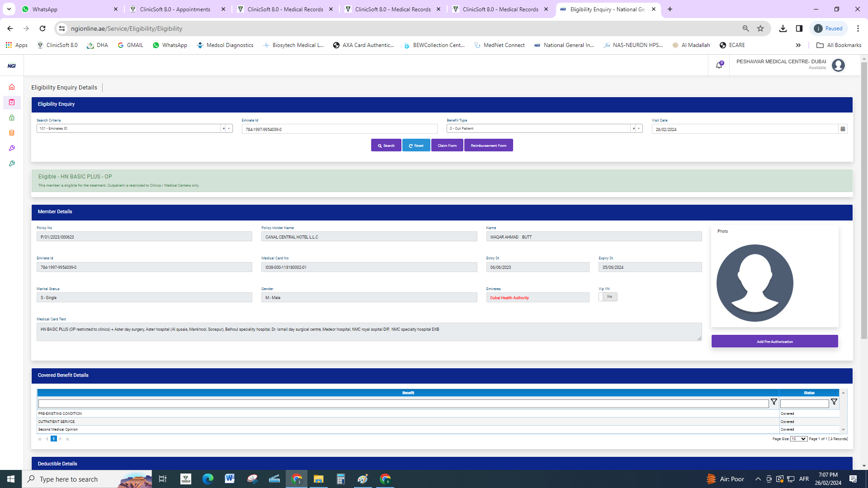
Task: Click the Status column filter icon
Action: pos(834,402)
